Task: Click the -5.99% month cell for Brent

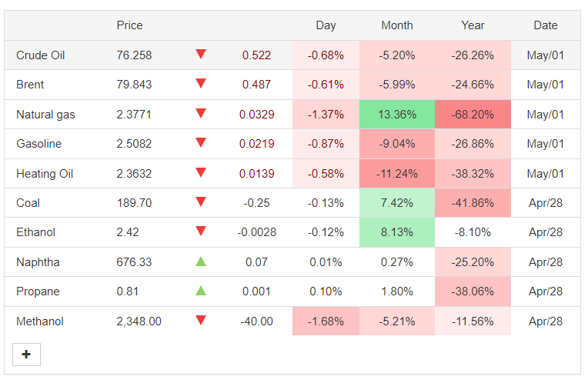Action: coord(397,85)
